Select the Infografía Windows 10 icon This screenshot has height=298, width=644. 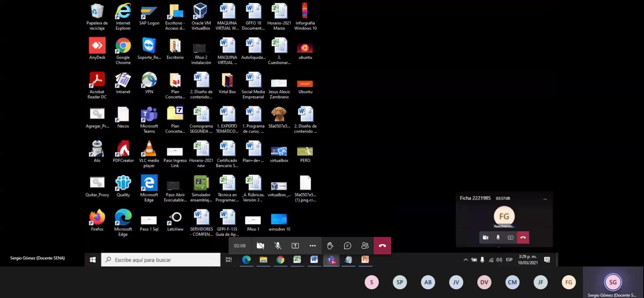pyautogui.click(x=305, y=17)
